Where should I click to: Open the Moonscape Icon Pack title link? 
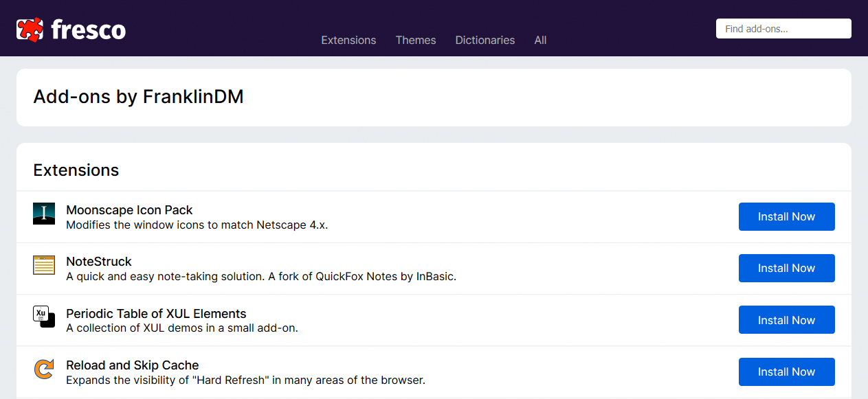point(129,209)
